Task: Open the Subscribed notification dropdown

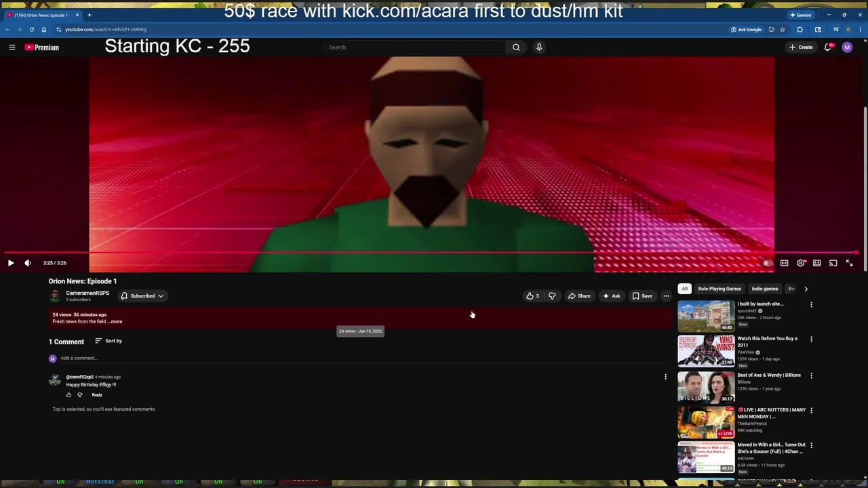Action: tap(142, 296)
